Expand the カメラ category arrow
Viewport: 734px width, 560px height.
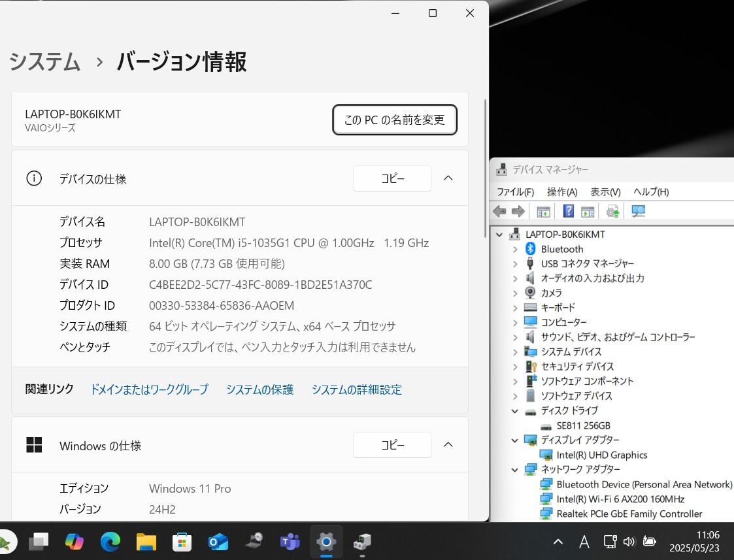[x=515, y=293]
